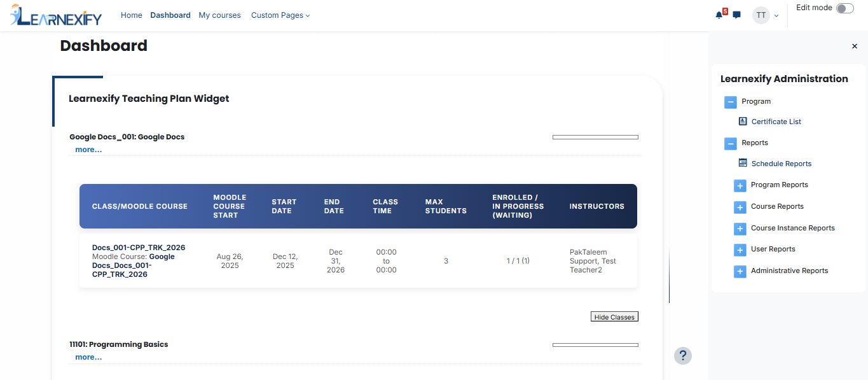868x380 pixels.
Task: Expand the Administrative Reports node
Action: coord(740,271)
